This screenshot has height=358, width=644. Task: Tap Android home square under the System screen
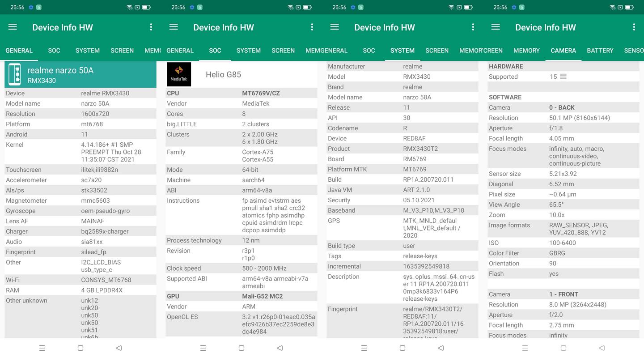point(402,348)
